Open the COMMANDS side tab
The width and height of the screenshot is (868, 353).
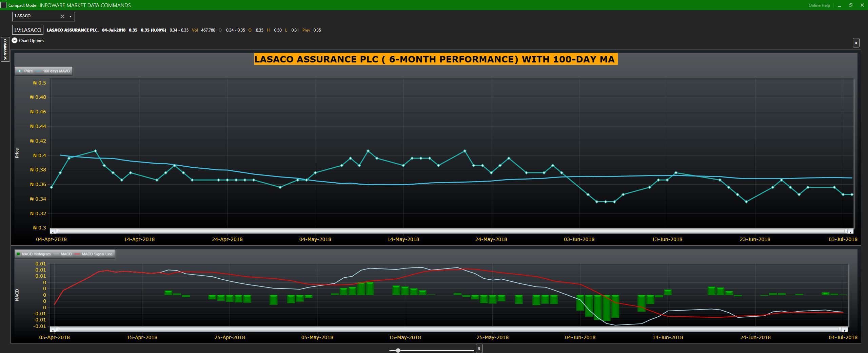pyautogui.click(x=5, y=49)
